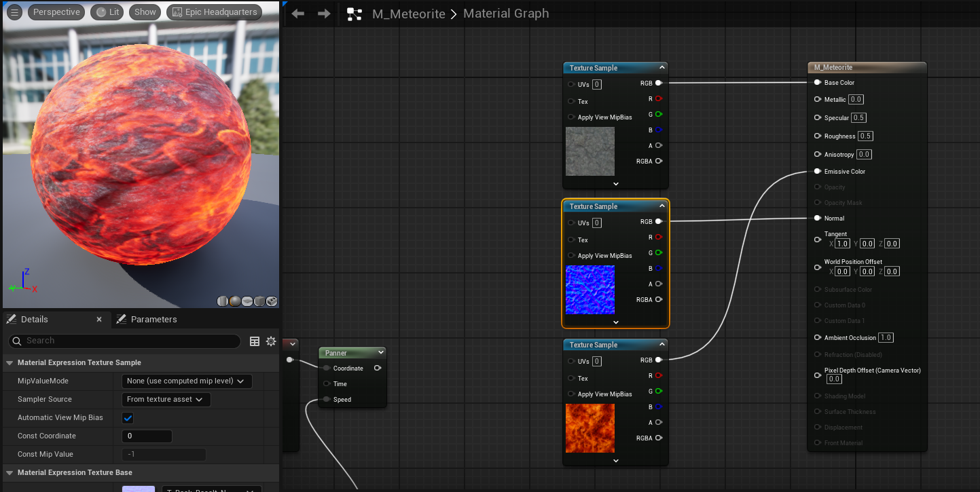This screenshot has width=980, height=492.
Task: Open Details property matrix grid icon
Action: point(255,341)
